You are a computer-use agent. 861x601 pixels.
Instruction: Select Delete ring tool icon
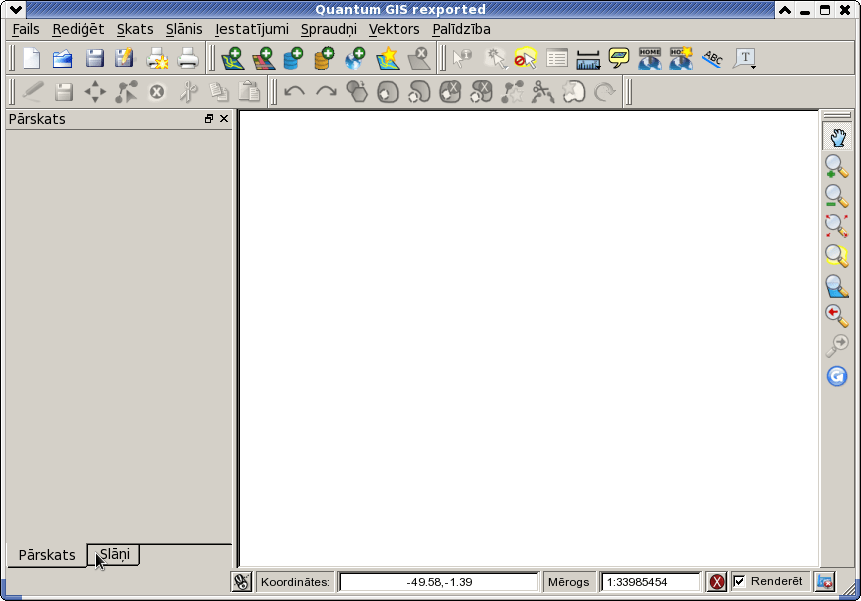click(x=450, y=92)
